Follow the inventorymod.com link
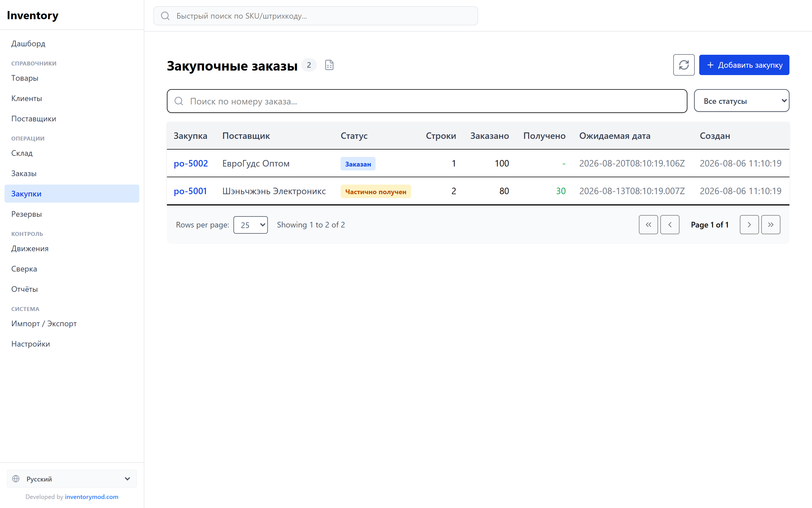812x508 pixels. (x=92, y=497)
